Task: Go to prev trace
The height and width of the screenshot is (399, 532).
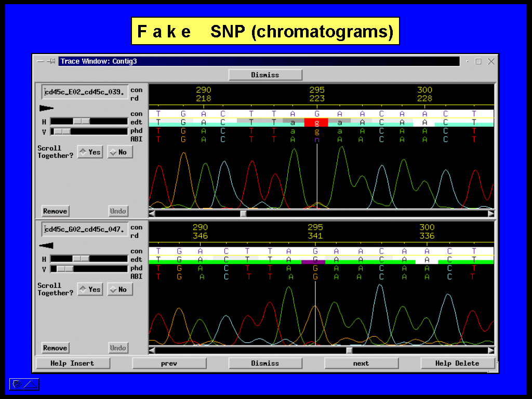Action: coord(169,363)
